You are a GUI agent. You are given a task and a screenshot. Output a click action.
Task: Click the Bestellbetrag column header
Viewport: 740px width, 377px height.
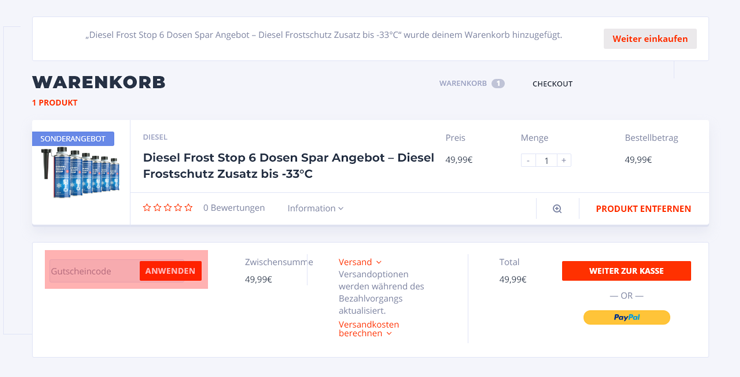click(651, 138)
